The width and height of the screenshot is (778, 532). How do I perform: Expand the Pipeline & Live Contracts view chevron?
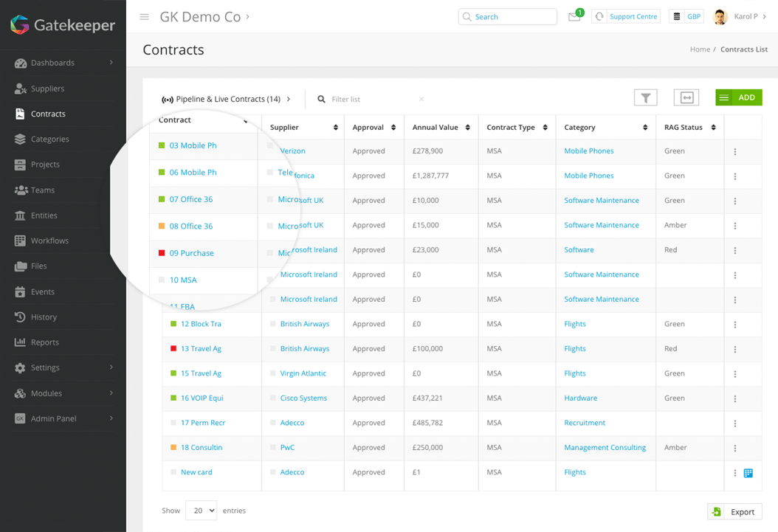pos(288,98)
